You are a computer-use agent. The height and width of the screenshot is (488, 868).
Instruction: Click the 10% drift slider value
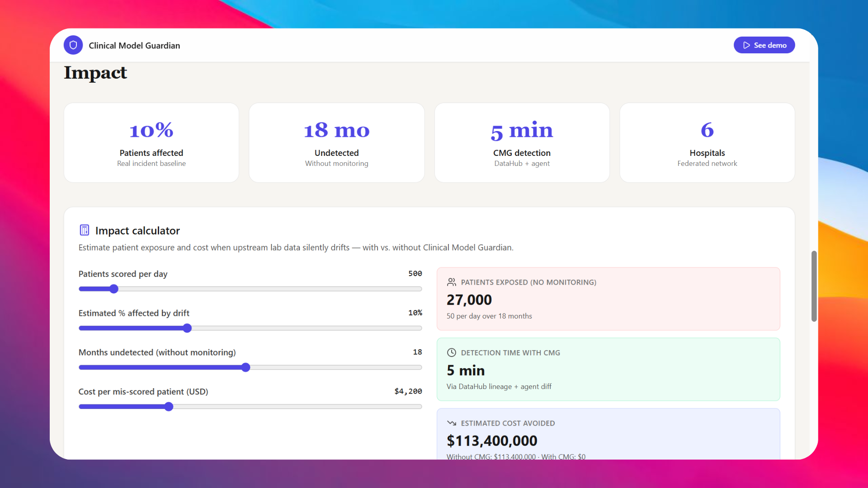tap(415, 313)
